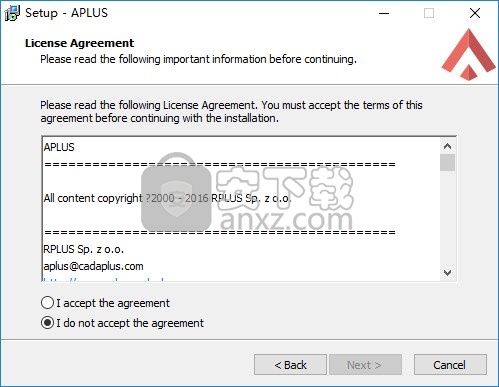This screenshot has height=387, width=499.
Task: Cancel the APLUS installation
Action: [x=450, y=365]
